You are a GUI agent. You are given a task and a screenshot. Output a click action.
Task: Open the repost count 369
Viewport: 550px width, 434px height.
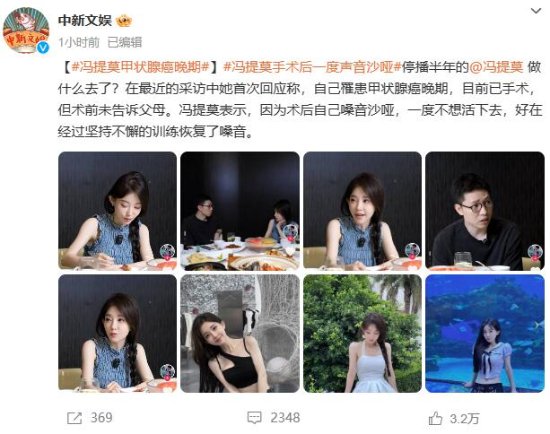pos(101,418)
